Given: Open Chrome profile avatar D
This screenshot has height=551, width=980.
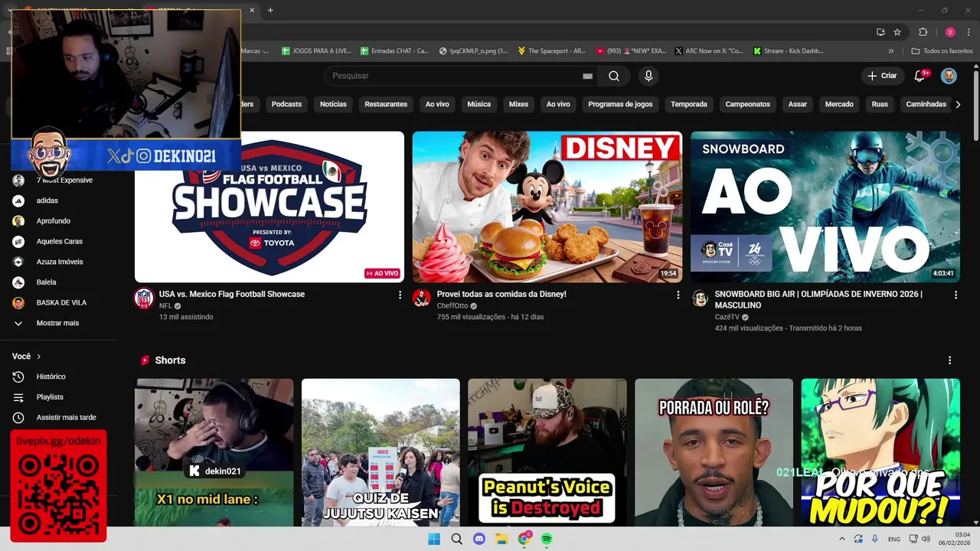Looking at the screenshot, I should (950, 32).
